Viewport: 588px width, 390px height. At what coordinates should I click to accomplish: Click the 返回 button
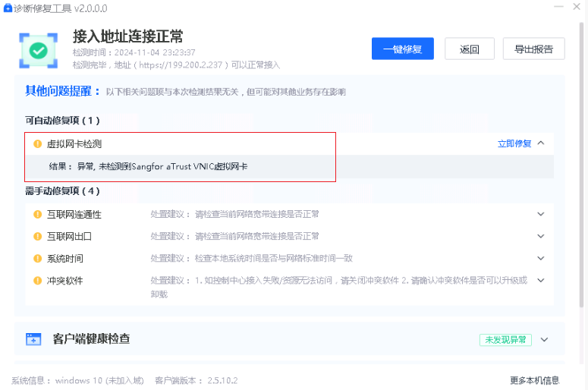pos(469,49)
